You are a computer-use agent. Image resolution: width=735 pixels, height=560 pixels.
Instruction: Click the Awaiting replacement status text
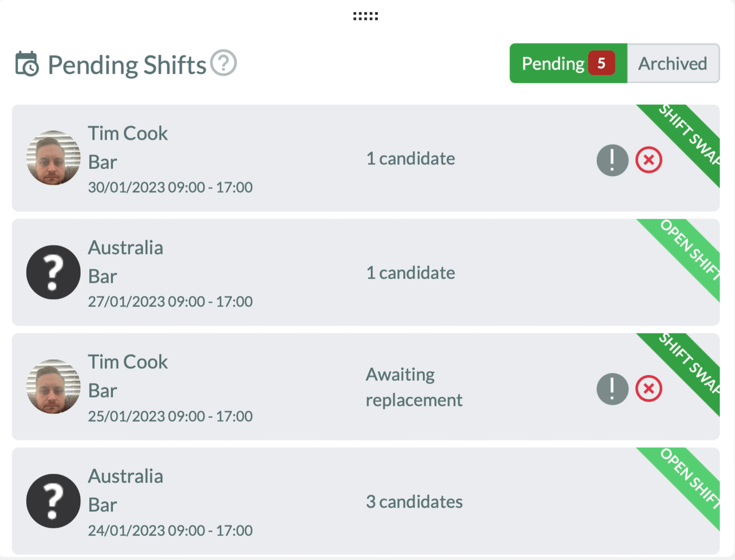(413, 387)
